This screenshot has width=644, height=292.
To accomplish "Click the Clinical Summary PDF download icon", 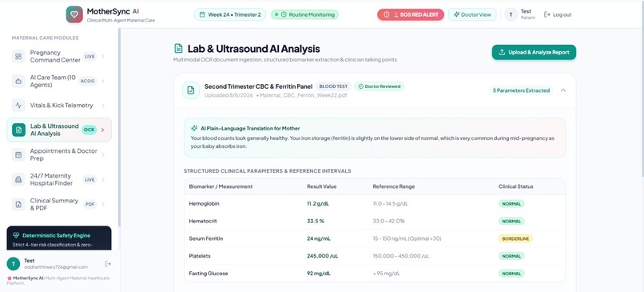I will pyautogui.click(x=18, y=204).
